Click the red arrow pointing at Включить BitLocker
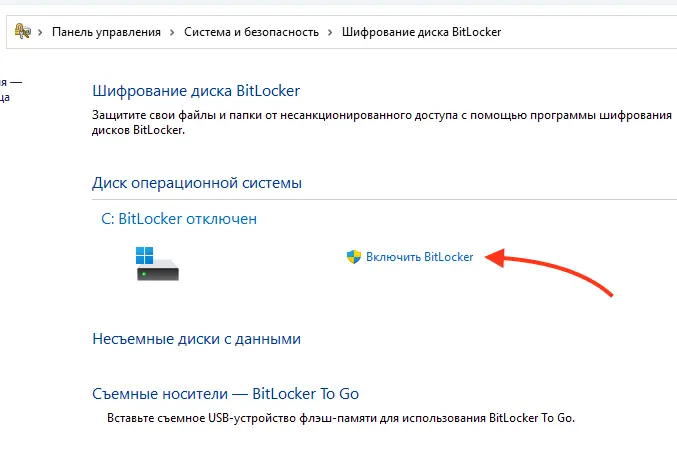677x450 pixels. [x=560, y=270]
